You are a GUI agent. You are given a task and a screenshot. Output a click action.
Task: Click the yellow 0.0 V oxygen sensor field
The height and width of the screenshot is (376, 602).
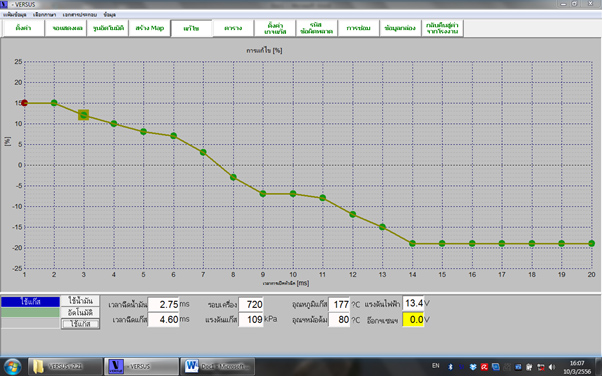tap(413, 320)
